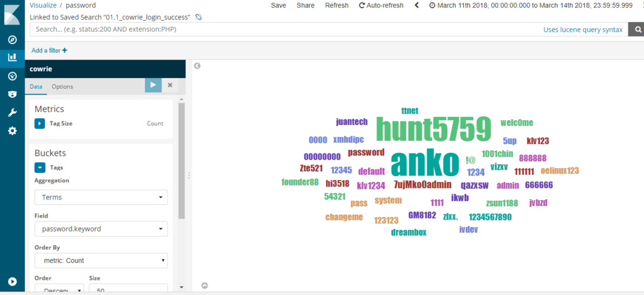644x295 pixels.
Task: Click Refresh in top menu
Action: tap(337, 5)
